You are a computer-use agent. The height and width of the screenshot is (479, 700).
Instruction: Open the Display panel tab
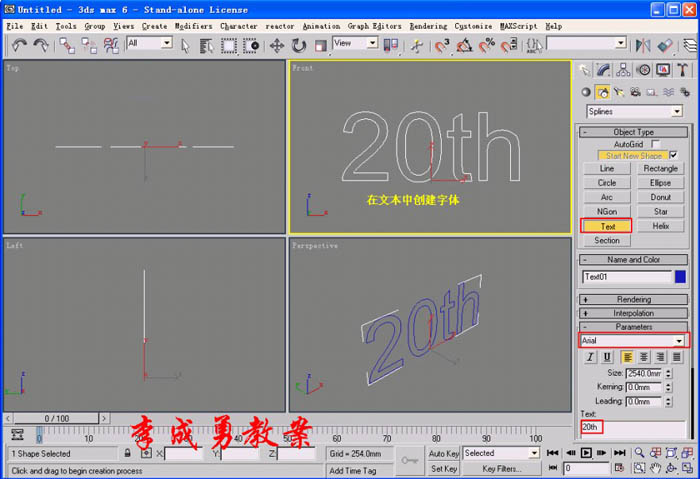663,70
